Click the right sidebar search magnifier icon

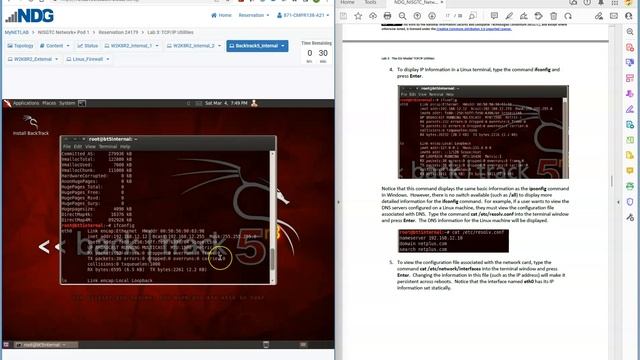[630, 32]
